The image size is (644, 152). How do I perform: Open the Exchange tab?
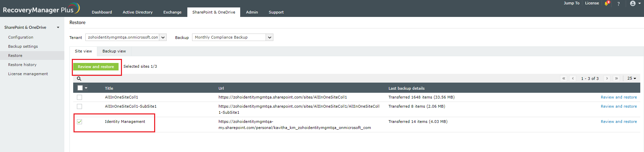[172, 12]
